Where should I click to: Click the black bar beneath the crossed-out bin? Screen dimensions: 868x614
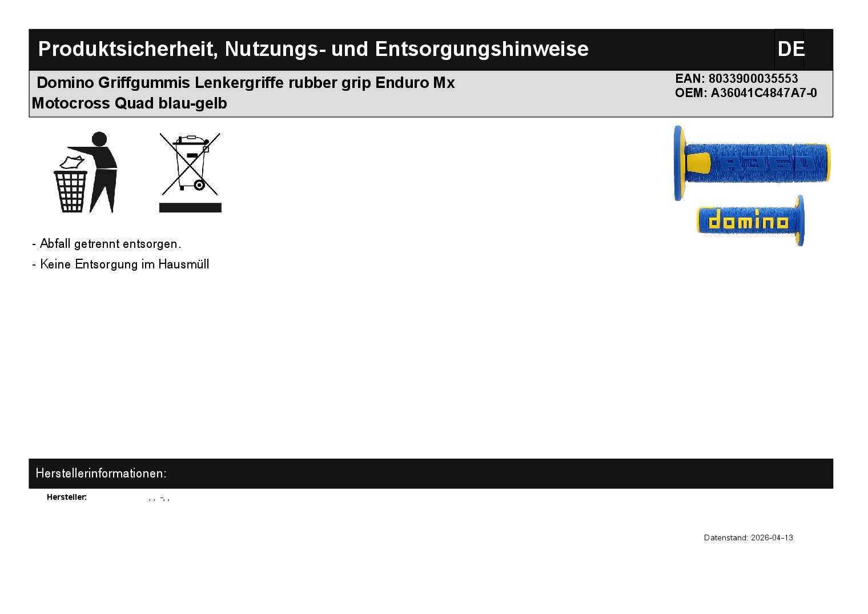[x=190, y=207]
